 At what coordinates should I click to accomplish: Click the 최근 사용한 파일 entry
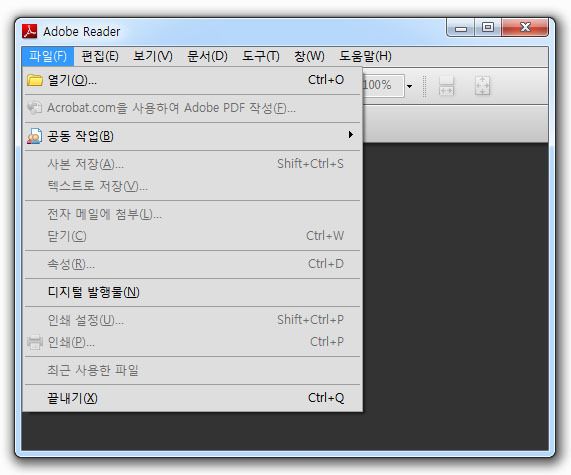193,370
